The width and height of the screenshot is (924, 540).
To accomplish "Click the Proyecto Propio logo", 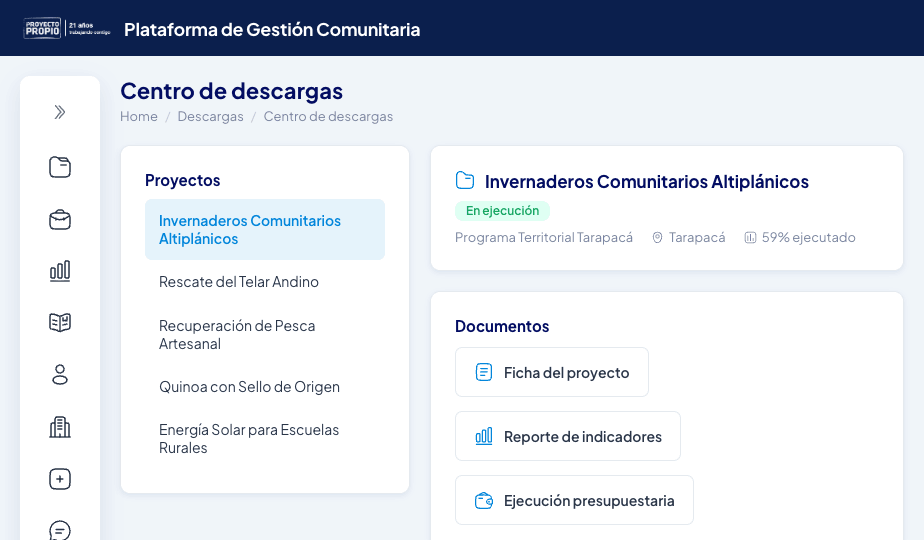I will point(67,28).
